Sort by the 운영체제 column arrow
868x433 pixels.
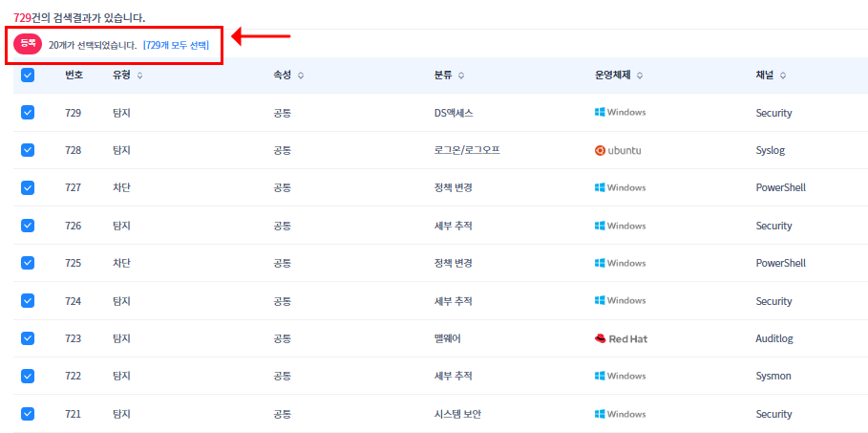(x=640, y=76)
